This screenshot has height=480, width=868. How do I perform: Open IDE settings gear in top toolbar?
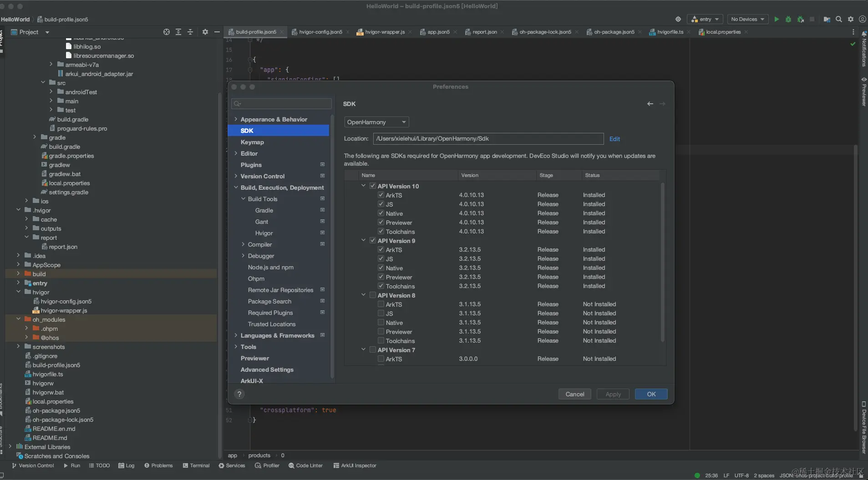click(x=851, y=19)
